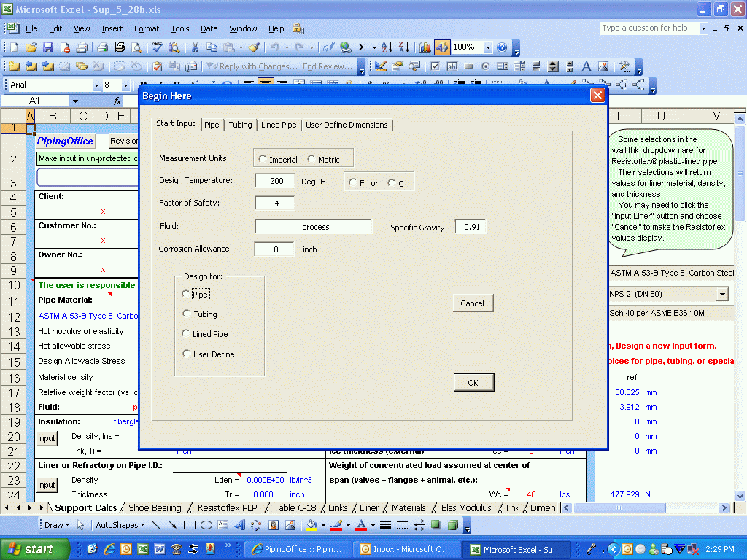Screen dimensions: 747x560
Task: Select the Oval tool in the Drawing toolbar
Action: (206, 525)
